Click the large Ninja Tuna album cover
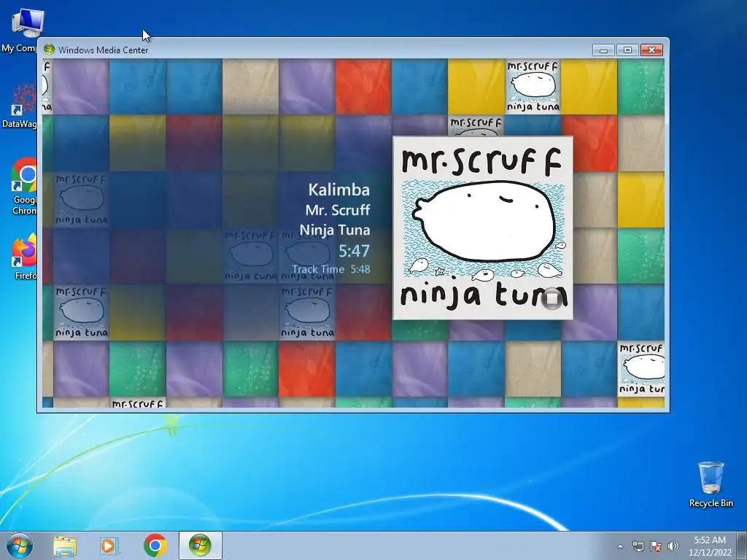Screen dimensions: 747x560 tap(483, 228)
